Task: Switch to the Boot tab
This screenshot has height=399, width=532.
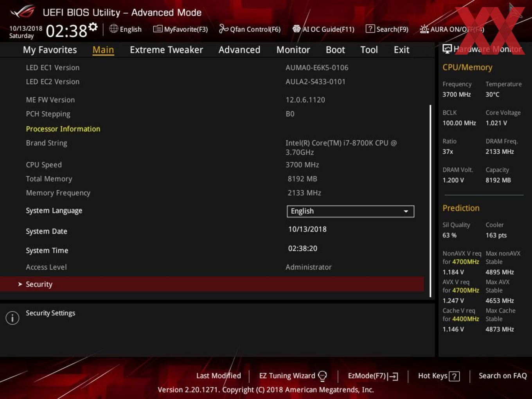Action: point(335,50)
